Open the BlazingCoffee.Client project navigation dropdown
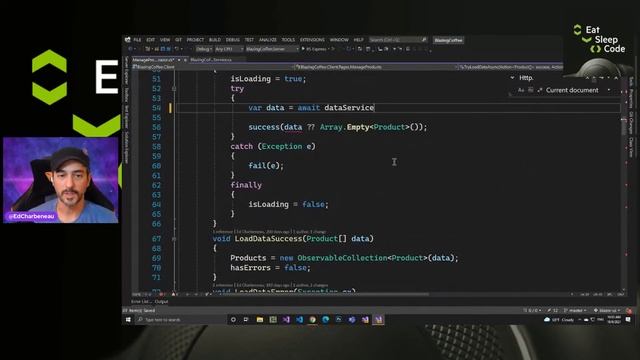Screen dimensions: 640x360 212,67
